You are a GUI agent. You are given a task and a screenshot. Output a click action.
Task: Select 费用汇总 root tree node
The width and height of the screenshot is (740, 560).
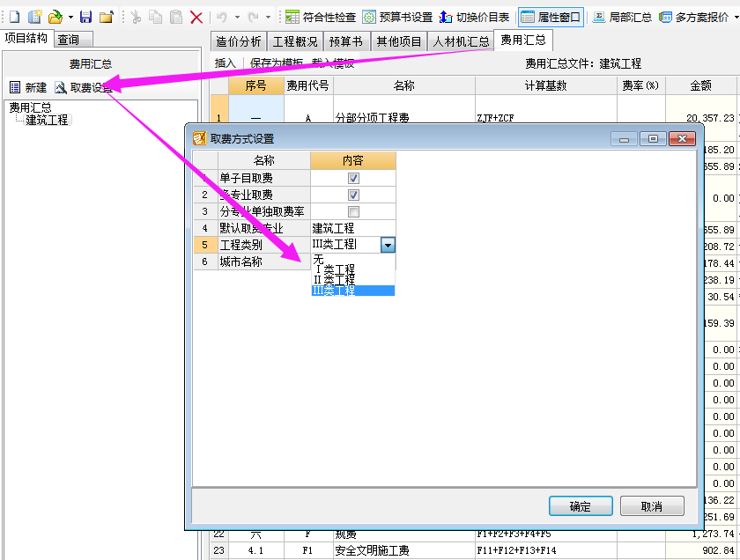click(30, 107)
